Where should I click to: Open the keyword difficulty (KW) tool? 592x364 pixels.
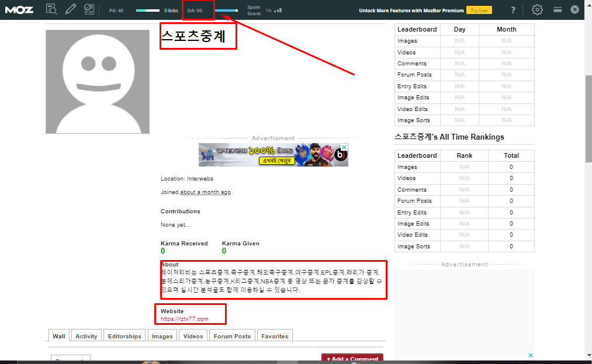pyautogui.click(x=88, y=9)
